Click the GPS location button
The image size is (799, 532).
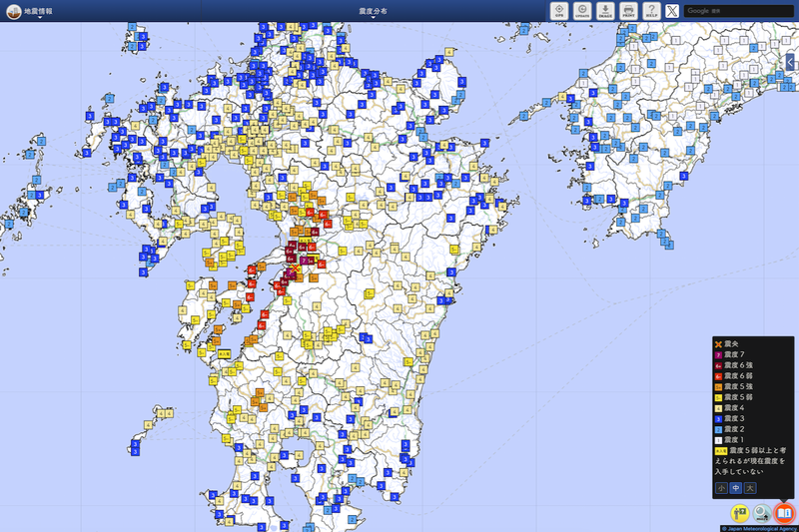click(x=559, y=11)
